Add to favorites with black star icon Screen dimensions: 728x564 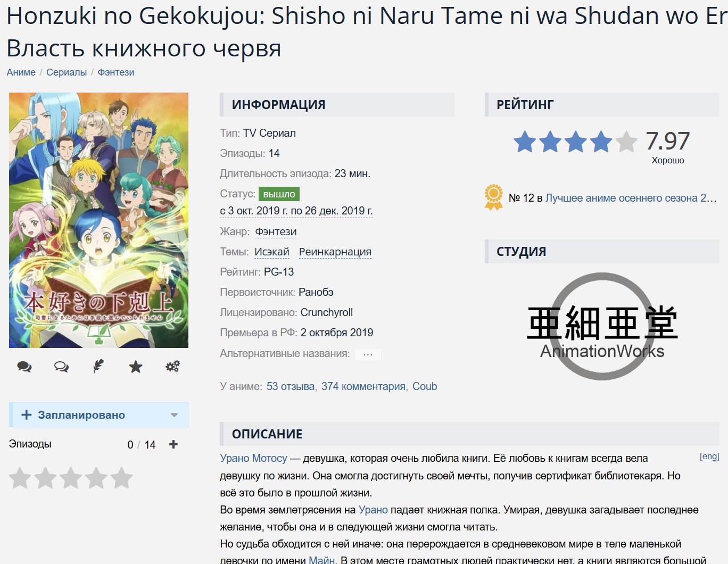point(136,367)
